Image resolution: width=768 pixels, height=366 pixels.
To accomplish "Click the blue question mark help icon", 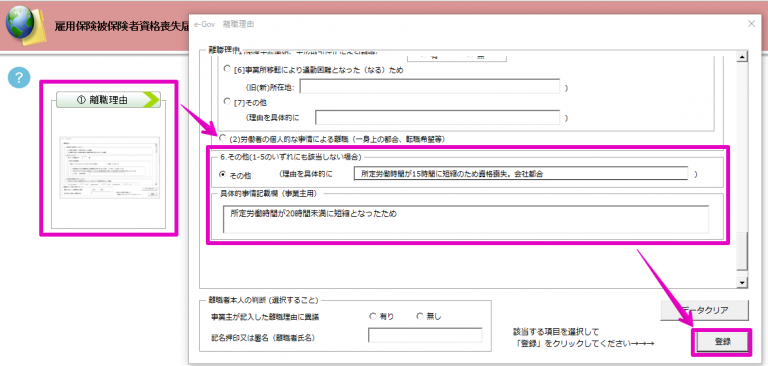I will (x=19, y=78).
